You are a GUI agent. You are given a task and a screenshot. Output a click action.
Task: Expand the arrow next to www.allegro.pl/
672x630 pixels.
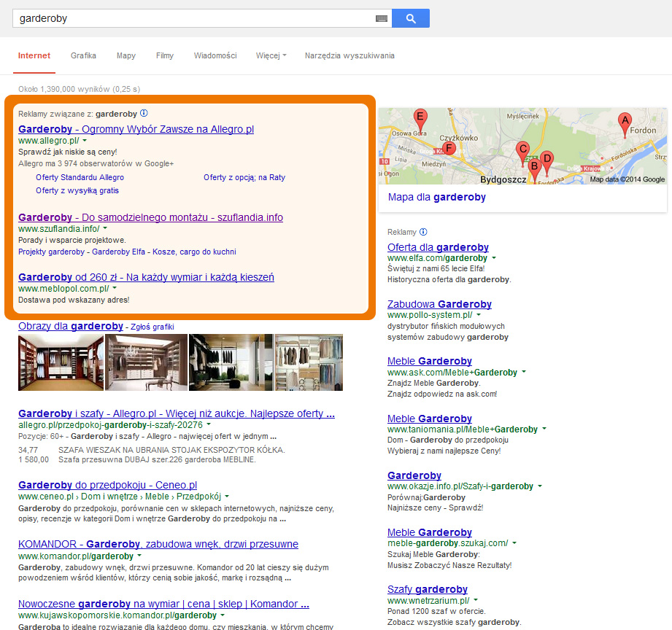click(x=85, y=141)
